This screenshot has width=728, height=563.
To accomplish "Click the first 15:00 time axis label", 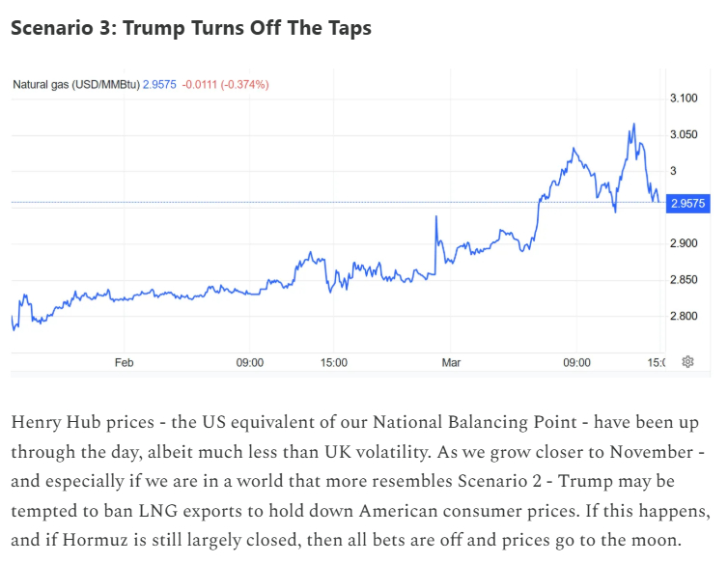I will tap(333, 363).
